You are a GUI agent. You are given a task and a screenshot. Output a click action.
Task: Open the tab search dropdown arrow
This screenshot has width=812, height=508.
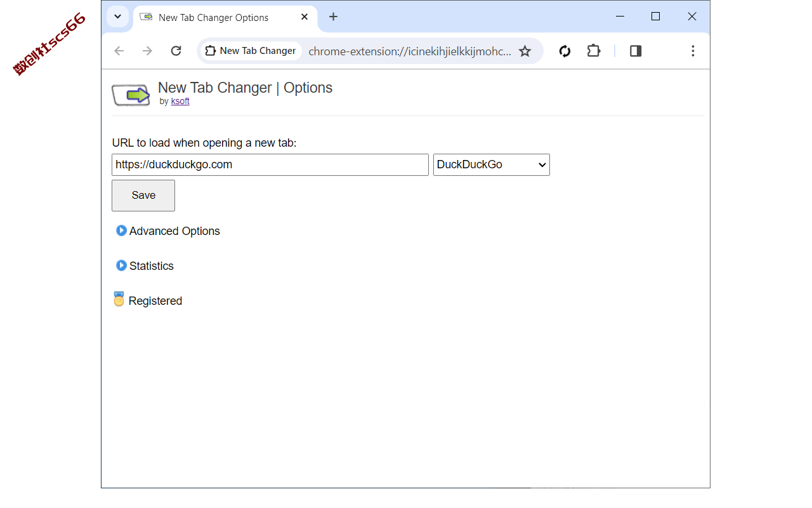(x=117, y=17)
